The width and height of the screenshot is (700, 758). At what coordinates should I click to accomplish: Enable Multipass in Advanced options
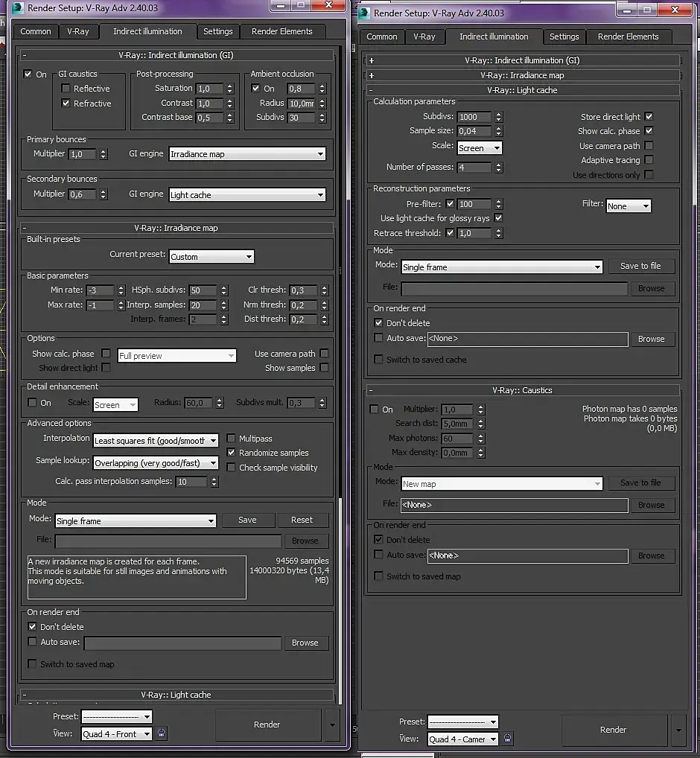click(231, 439)
